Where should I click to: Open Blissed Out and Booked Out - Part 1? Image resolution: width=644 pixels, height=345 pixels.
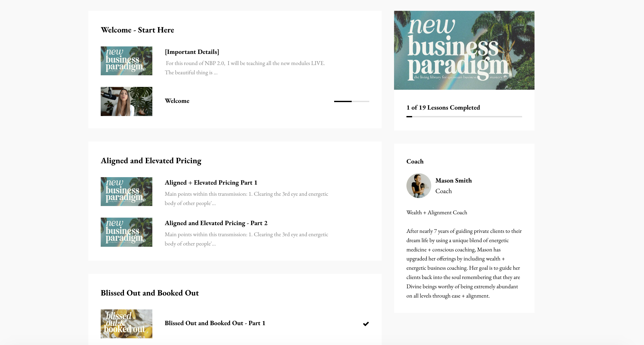coord(215,323)
